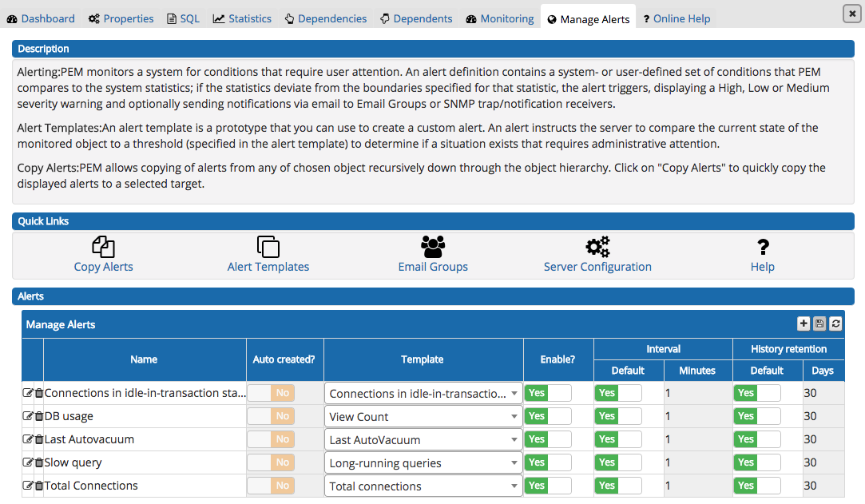Toggle Interval Default for Connections idle-in-transaction alert

[618, 393]
